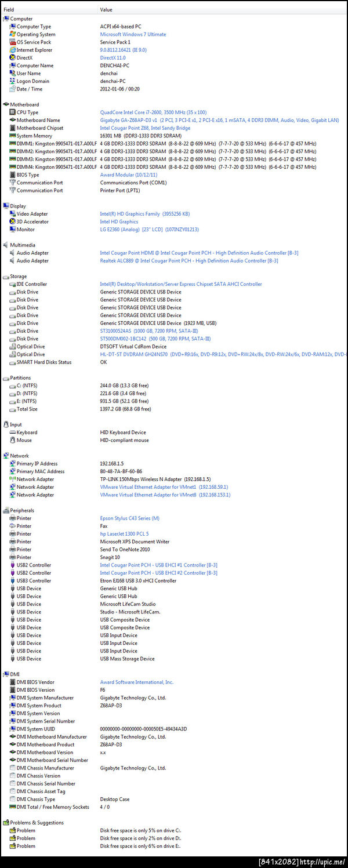Open the QuadCore Intel Core i7-2600 link
348x868 pixels.
pos(153,112)
